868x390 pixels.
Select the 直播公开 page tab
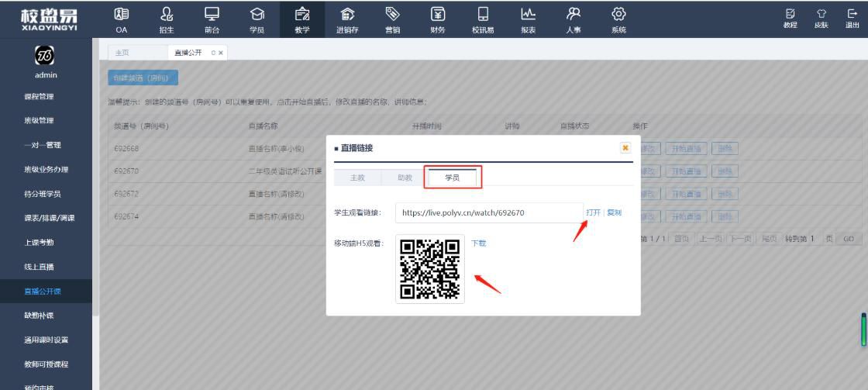point(188,53)
